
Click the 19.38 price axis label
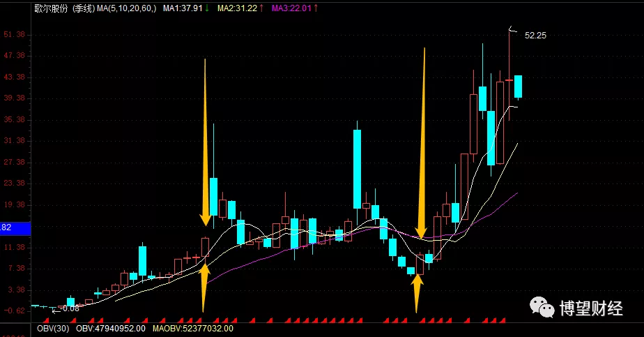15,204
